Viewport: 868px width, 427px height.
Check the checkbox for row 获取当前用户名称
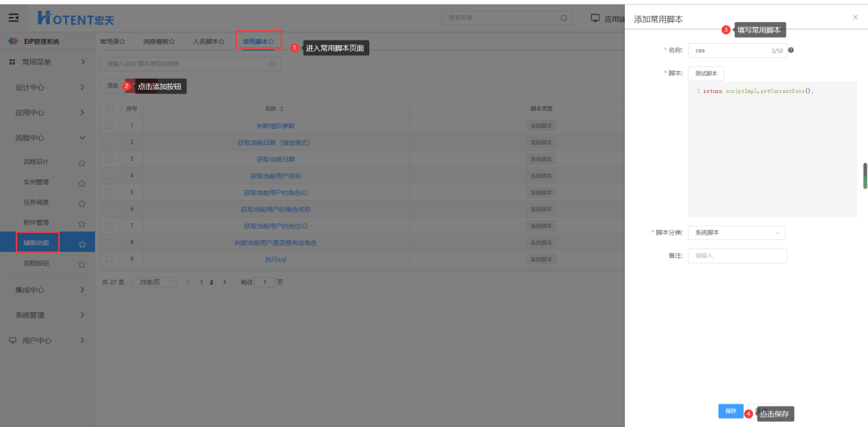tap(110, 176)
